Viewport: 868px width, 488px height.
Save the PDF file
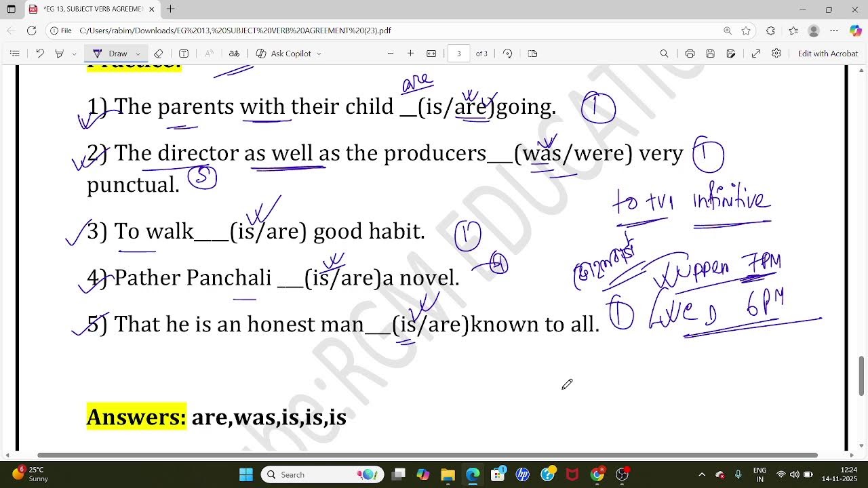click(710, 54)
